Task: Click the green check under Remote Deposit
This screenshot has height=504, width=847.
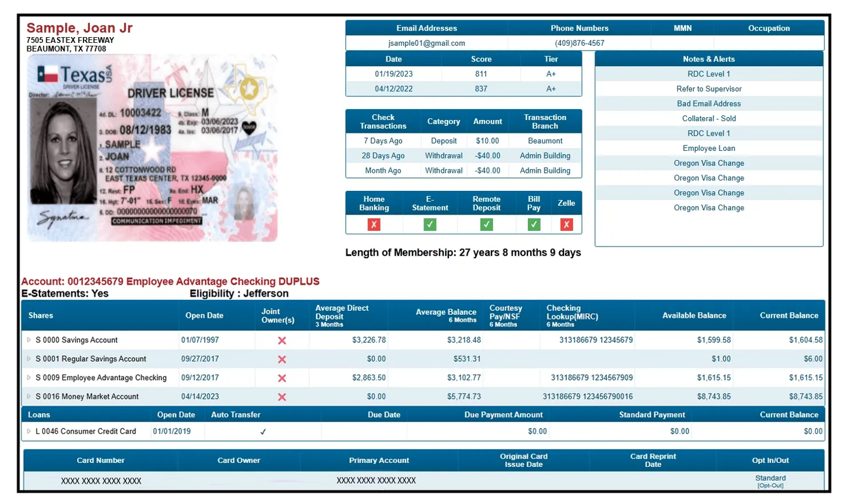Action: tap(487, 224)
